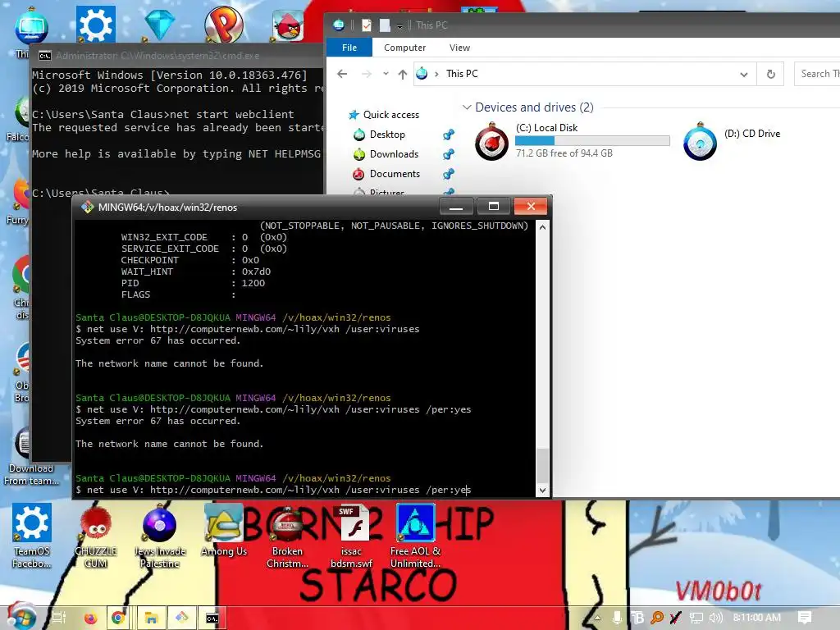Switch to the View ribbon tab
This screenshot has height=630, width=840.
click(x=459, y=47)
